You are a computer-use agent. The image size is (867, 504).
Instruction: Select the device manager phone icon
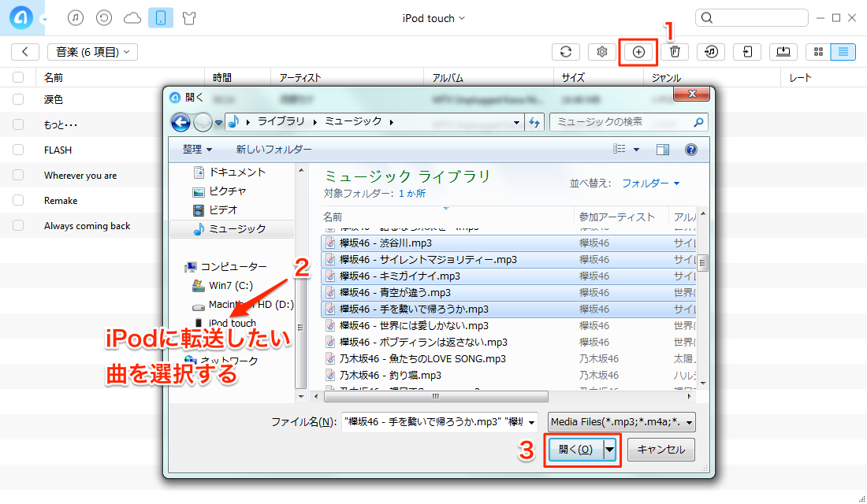(x=161, y=18)
